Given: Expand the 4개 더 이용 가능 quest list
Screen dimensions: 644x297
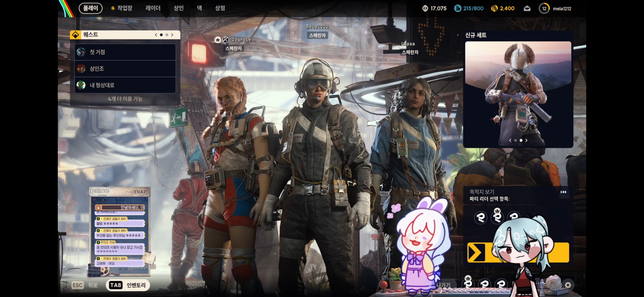Looking at the screenshot, I should coord(125,99).
